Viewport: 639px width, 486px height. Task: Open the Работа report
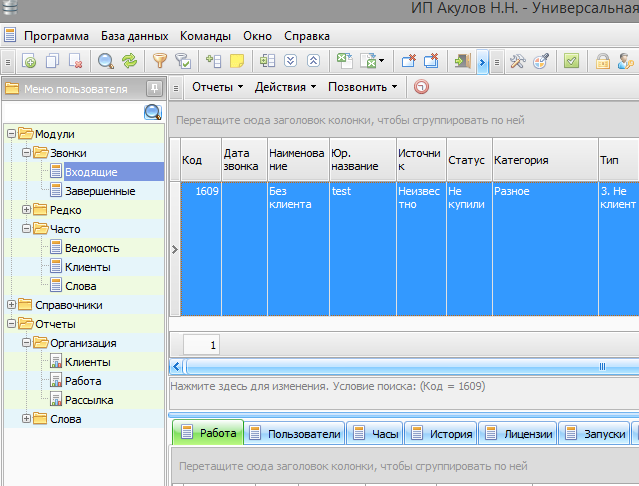click(83, 381)
